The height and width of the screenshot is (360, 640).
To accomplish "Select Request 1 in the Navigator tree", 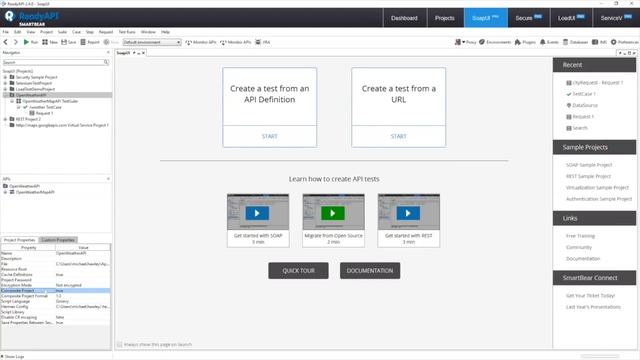I will tap(44, 113).
